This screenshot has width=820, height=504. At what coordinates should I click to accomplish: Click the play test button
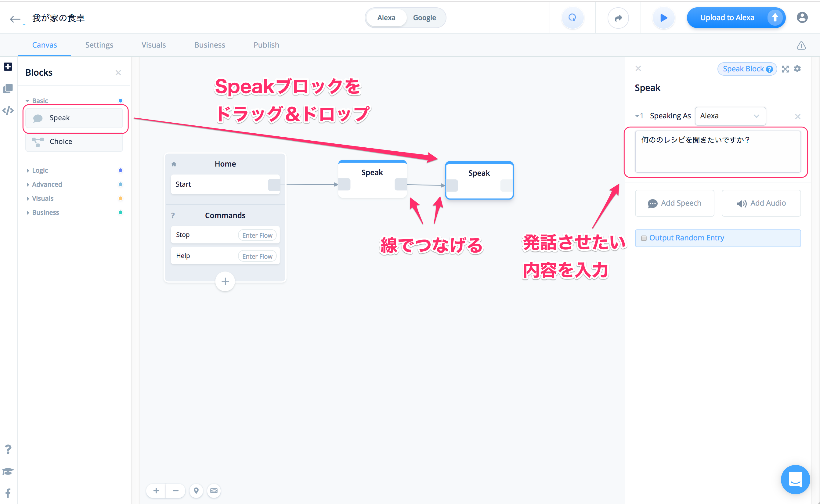[x=663, y=18]
